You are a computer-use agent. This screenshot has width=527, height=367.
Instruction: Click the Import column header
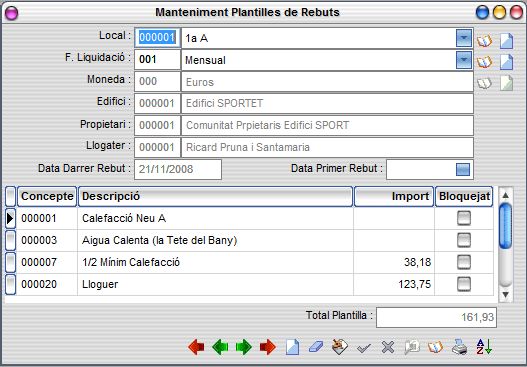394,196
